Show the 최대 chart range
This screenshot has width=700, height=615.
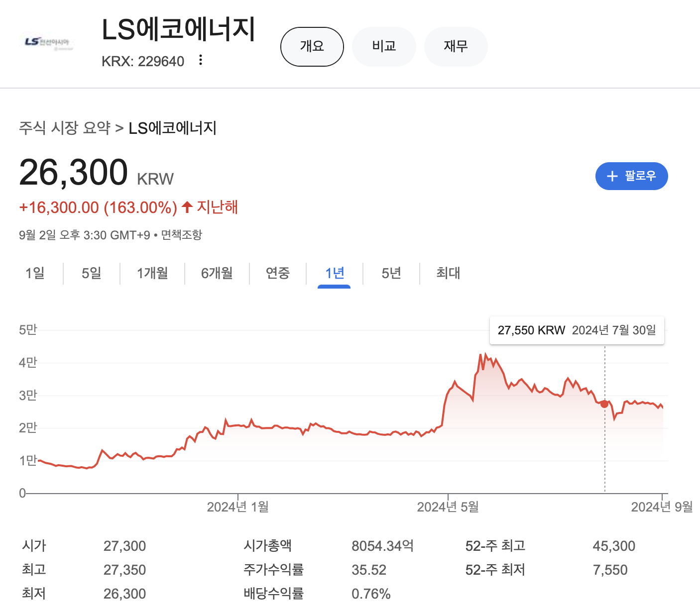pyautogui.click(x=448, y=273)
